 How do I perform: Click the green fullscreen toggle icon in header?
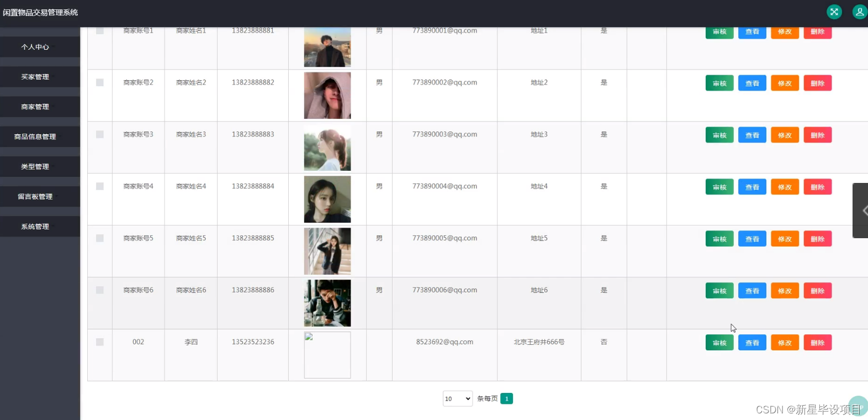[x=834, y=12]
